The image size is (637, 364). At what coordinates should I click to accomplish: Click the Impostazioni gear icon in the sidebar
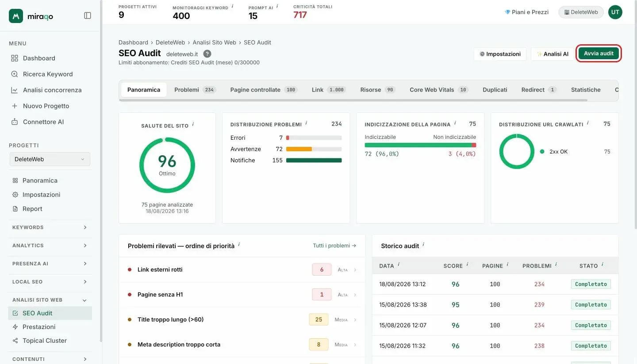[15, 195]
